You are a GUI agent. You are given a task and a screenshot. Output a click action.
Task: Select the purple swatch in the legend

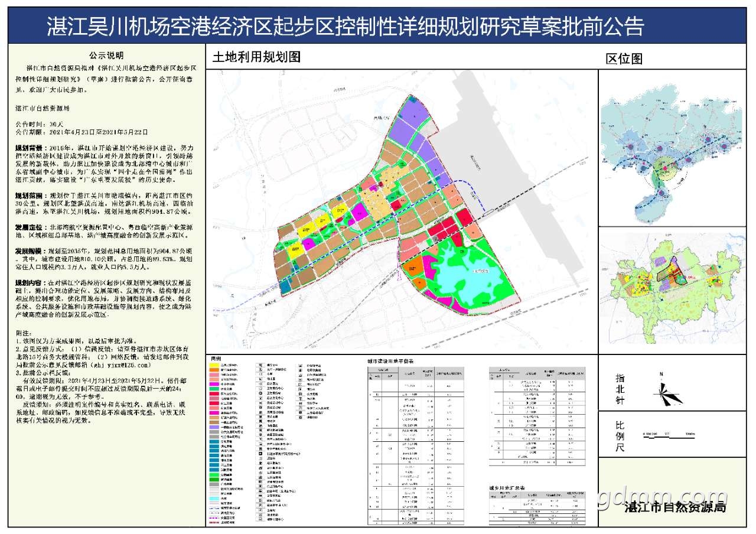click(x=213, y=427)
